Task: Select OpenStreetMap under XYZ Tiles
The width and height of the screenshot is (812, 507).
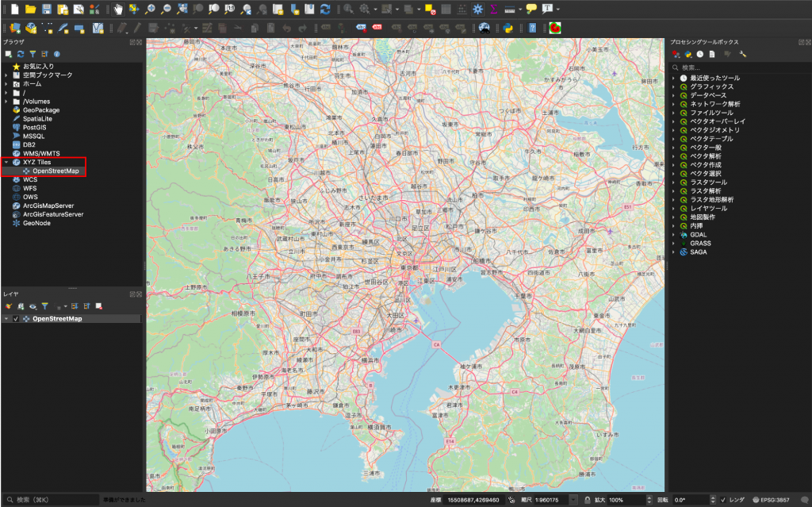Action: pos(56,171)
